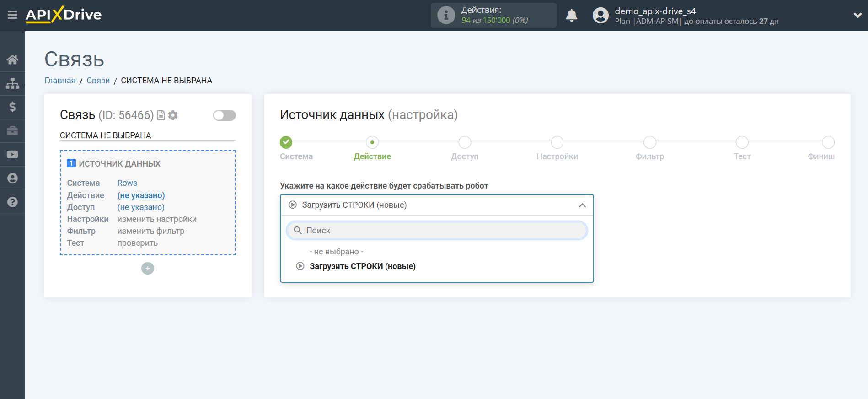The height and width of the screenshot is (399, 868).
Task: Choose the '- не выбрано -' option
Action: [x=336, y=252]
